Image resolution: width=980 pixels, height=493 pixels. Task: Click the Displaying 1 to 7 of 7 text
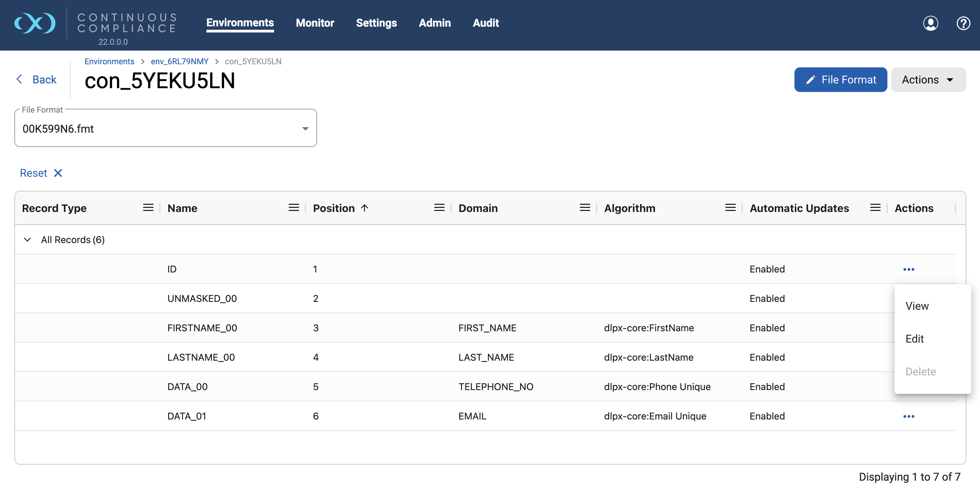pyautogui.click(x=910, y=477)
